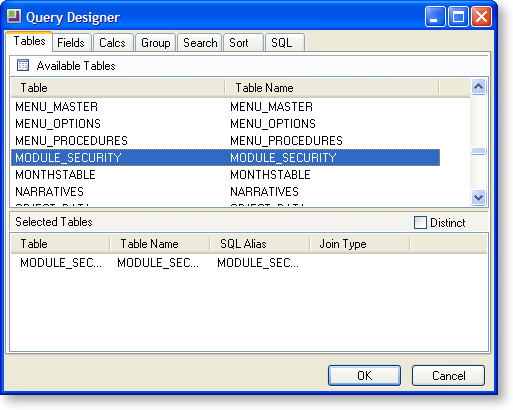Image resolution: width=513 pixels, height=410 pixels.
Task: Close the Query Designer window
Action: coord(481,16)
